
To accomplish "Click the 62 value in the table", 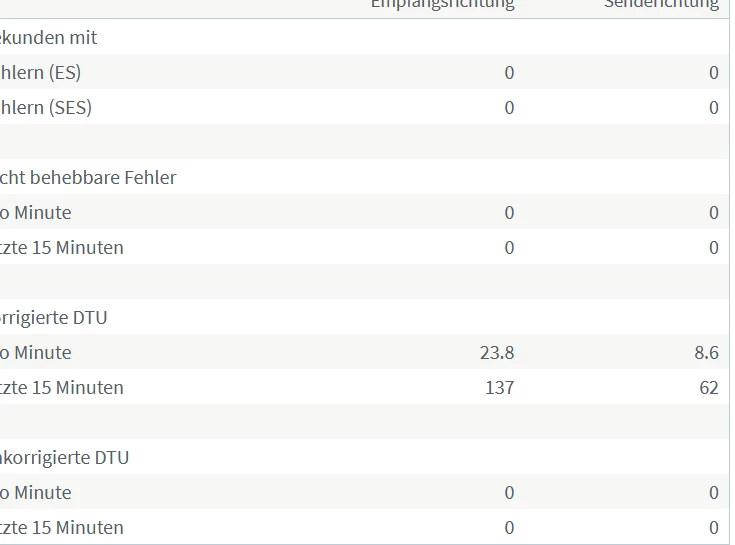I will tap(708, 387).
